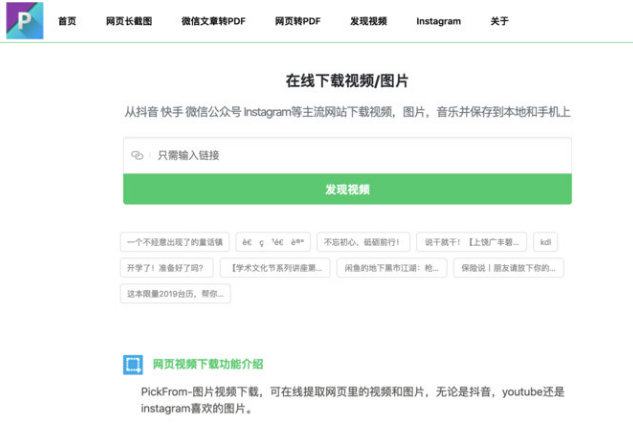This screenshot has width=633, height=425.
Task: Focus the 只需输入链接 input field
Action: point(360,156)
